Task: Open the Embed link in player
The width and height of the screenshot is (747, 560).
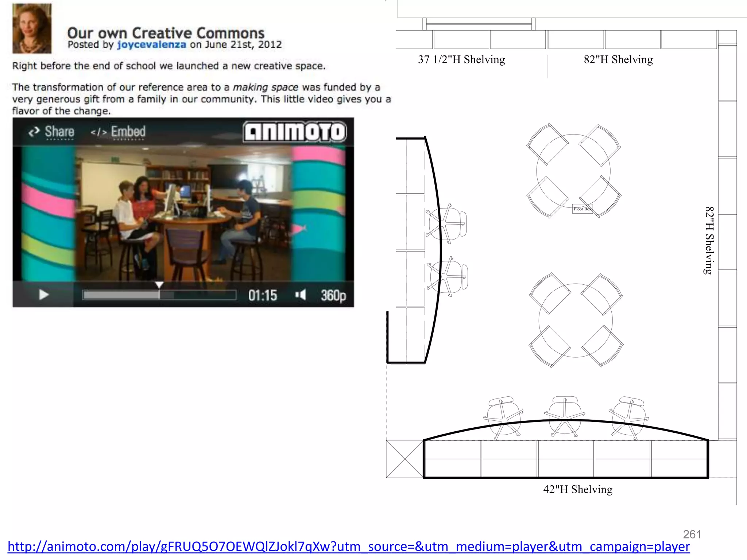Action: [128, 132]
